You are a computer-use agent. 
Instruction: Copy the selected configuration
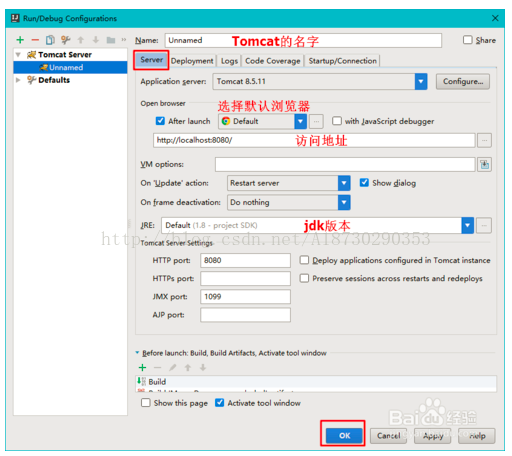pos(50,40)
